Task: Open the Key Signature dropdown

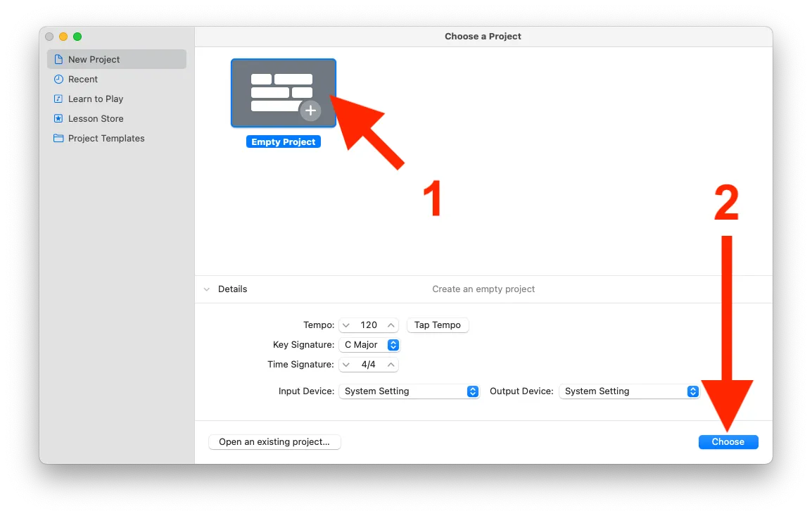Action: pyautogui.click(x=393, y=345)
